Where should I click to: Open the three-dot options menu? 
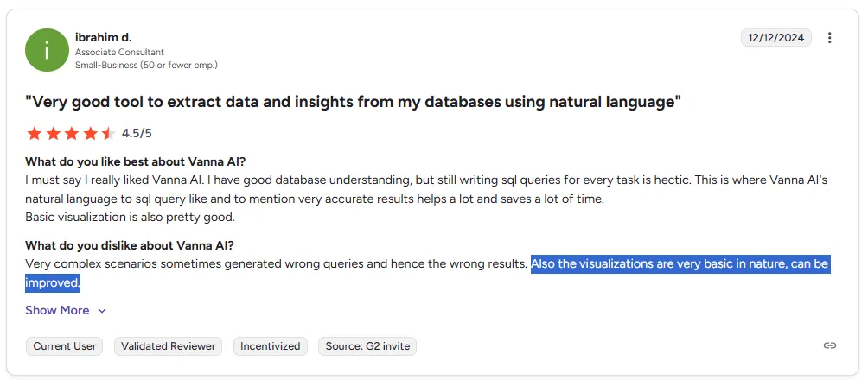point(830,38)
